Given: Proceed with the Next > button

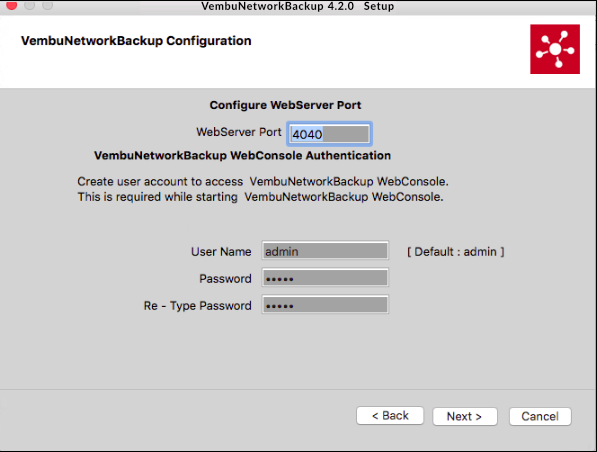Looking at the screenshot, I should pyautogui.click(x=465, y=416).
